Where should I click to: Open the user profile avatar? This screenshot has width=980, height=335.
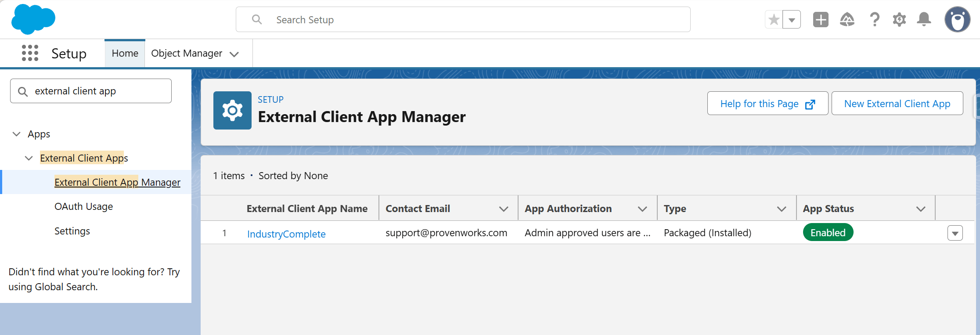coord(958,19)
